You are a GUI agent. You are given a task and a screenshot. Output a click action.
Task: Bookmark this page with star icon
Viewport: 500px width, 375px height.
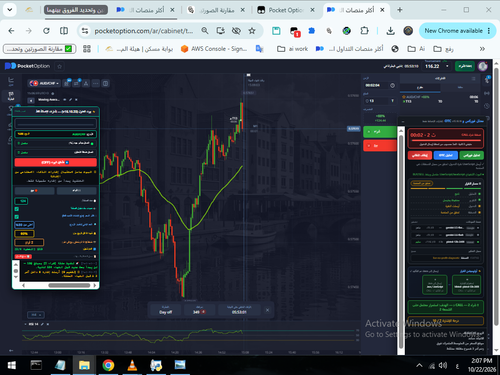tap(252, 31)
